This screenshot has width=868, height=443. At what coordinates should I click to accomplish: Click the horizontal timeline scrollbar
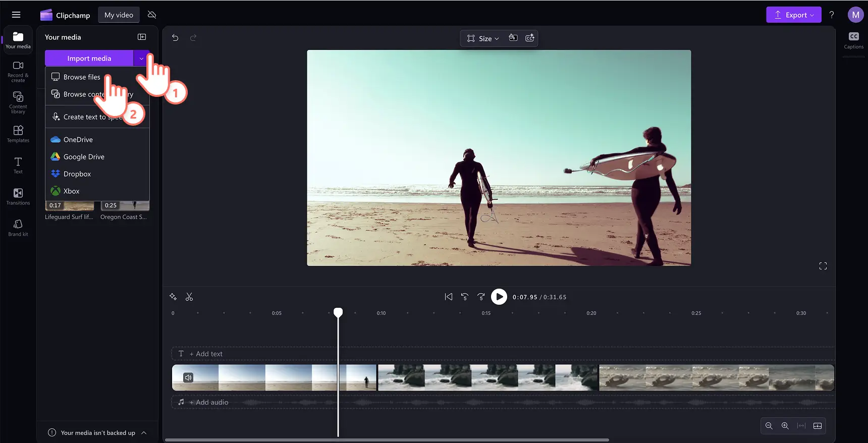pyautogui.click(x=387, y=440)
